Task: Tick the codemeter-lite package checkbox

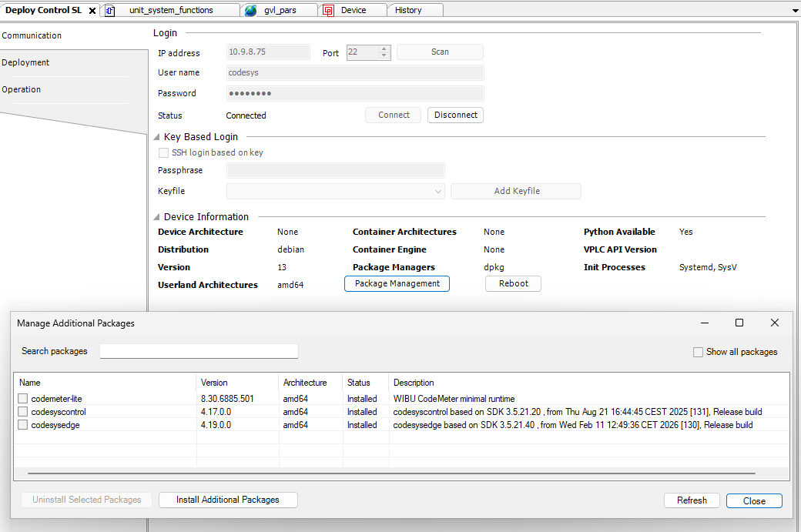Action: coord(23,399)
